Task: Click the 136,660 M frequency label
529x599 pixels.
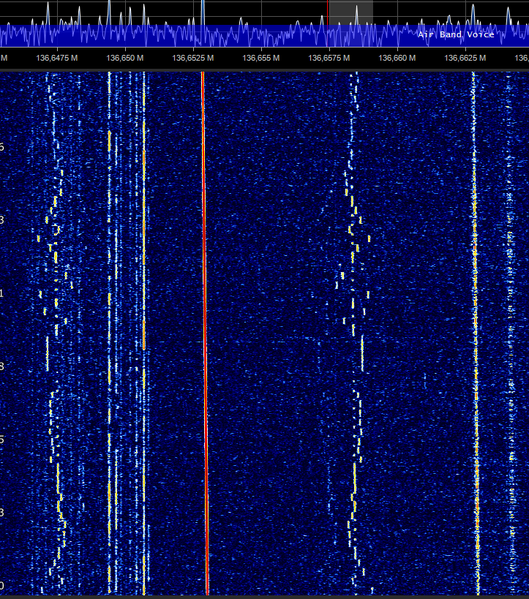Action: coord(397,58)
